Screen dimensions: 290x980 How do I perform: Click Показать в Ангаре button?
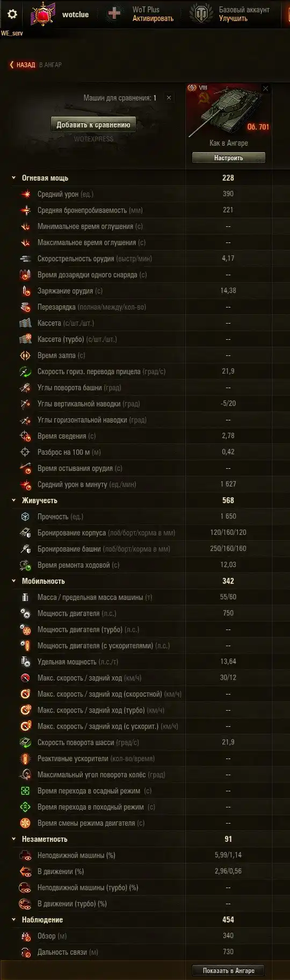pos(229,970)
